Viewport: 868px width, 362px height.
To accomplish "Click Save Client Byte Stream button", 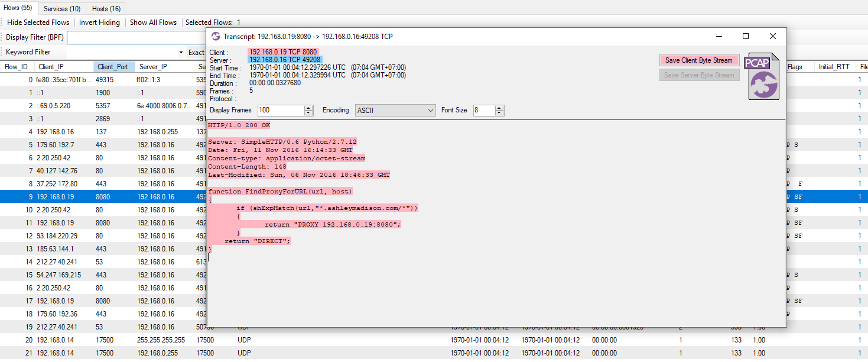I will [699, 60].
